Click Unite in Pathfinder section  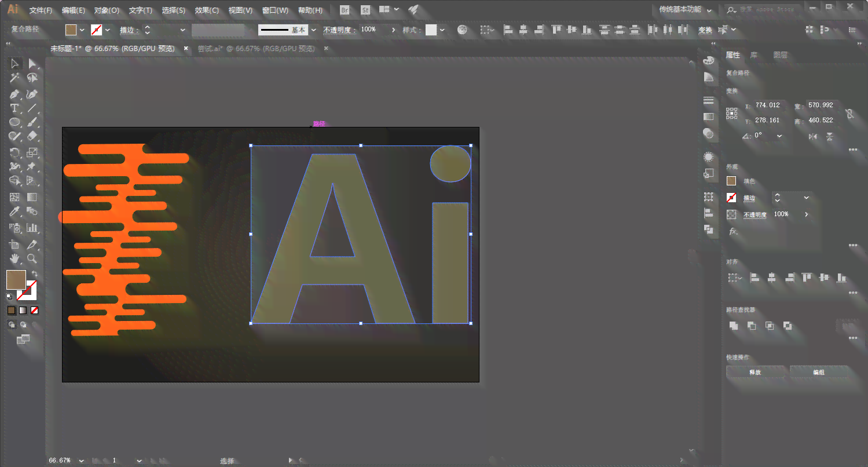(x=734, y=326)
